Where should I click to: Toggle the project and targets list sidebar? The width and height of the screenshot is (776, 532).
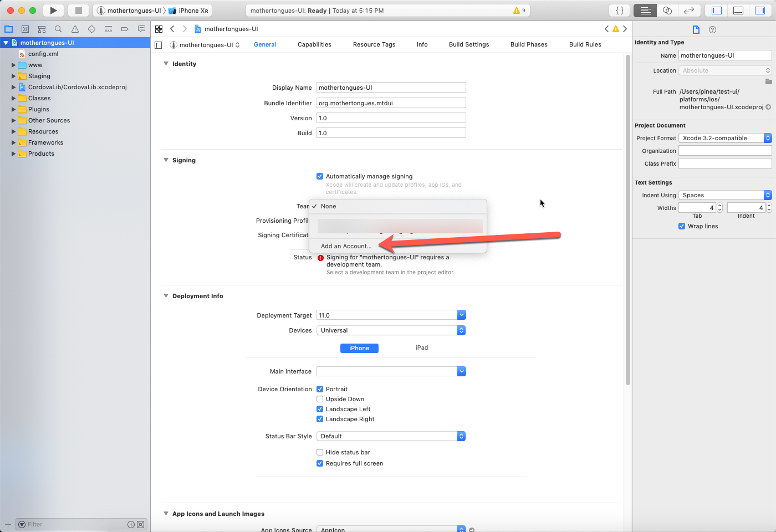tap(159, 45)
